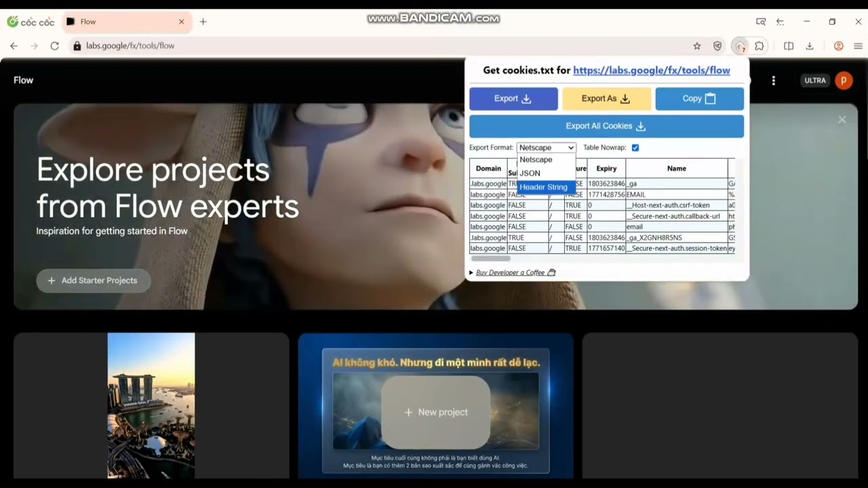Click the tab search icon in title bar
Image resolution: width=868 pixels, height=488 pixels.
click(x=761, y=22)
